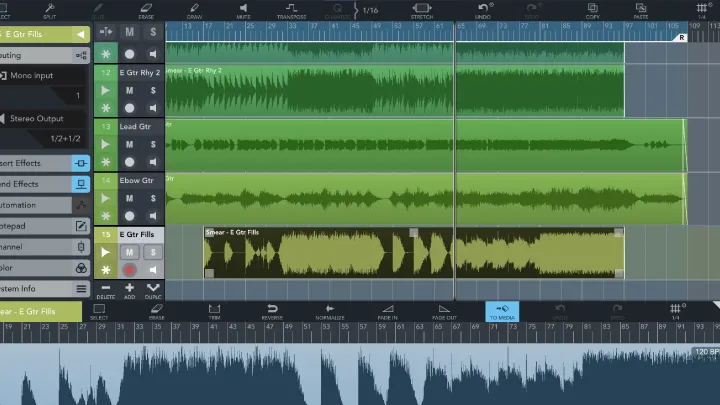
Task: Open the quantize 1/16 grid dropdown
Action: (370, 10)
